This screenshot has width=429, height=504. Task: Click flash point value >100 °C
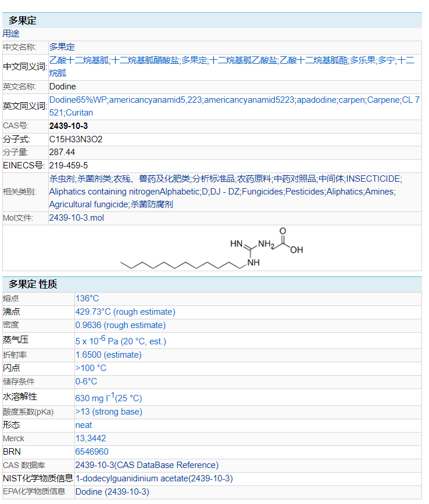[x=91, y=368]
